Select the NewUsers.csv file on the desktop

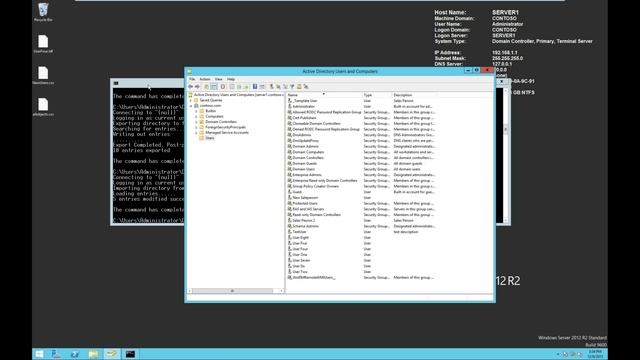coord(43,76)
